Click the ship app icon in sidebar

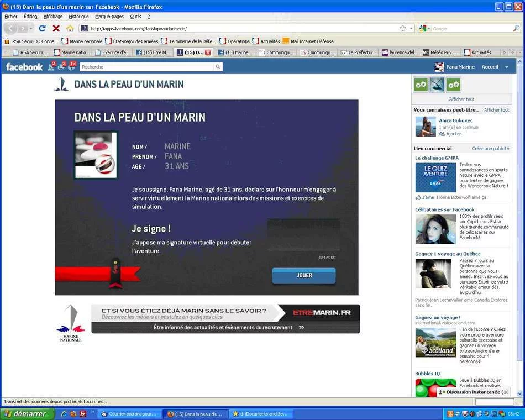tap(437, 85)
